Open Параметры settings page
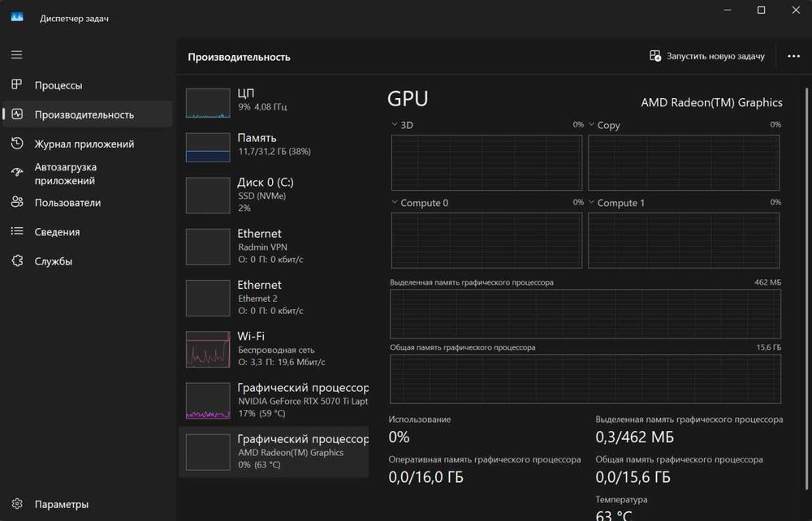The width and height of the screenshot is (812, 521). pyautogui.click(x=87, y=504)
